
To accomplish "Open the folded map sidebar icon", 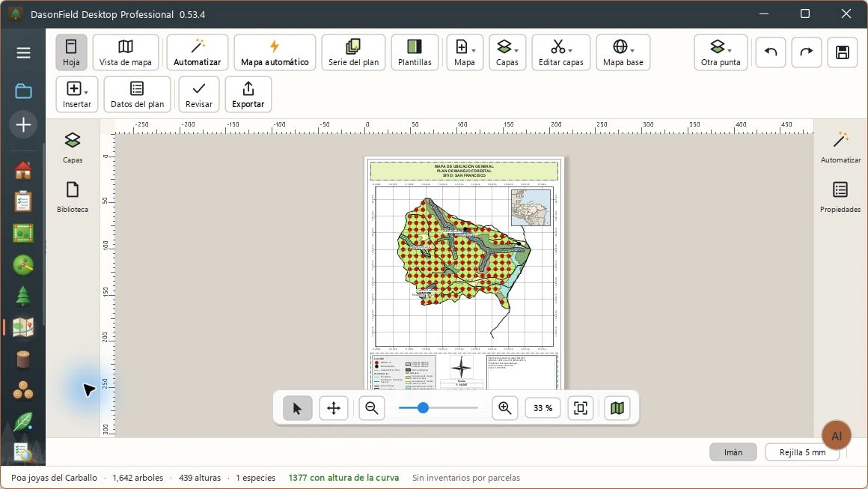I will tap(23, 327).
